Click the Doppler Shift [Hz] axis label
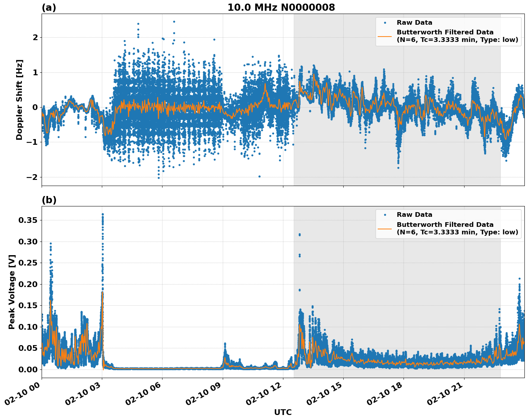 point(20,99)
